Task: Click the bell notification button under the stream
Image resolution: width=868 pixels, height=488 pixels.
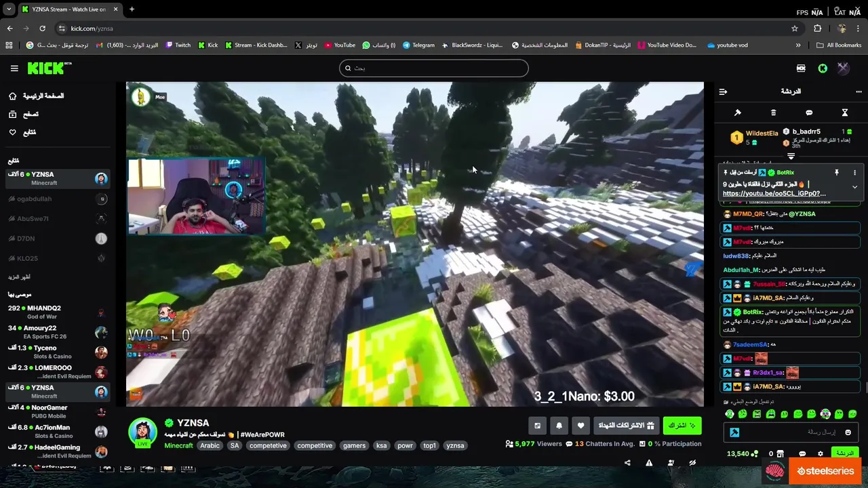Action: [x=559, y=426]
